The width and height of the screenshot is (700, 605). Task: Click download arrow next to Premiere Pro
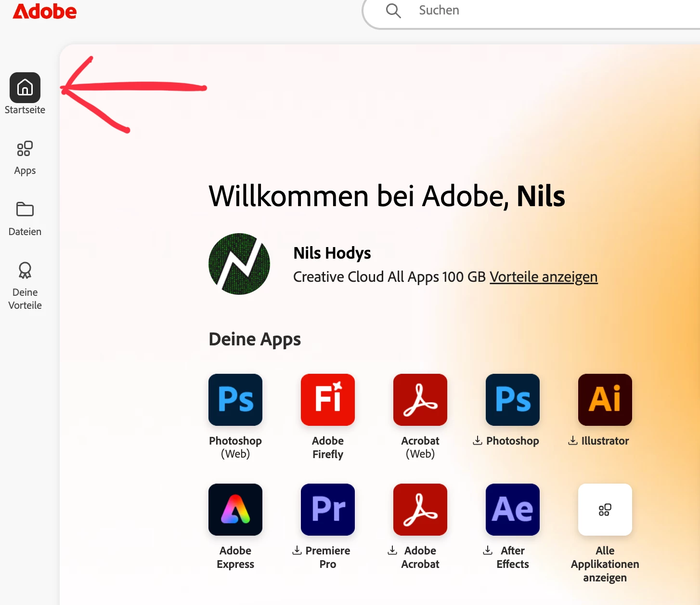coord(297,550)
